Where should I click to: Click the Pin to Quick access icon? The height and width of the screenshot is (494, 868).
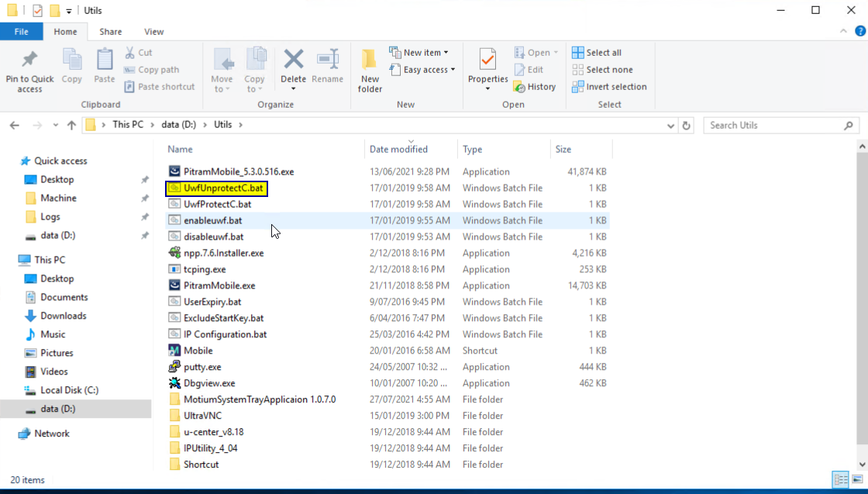pyautogui.click(x=29, y=60)
